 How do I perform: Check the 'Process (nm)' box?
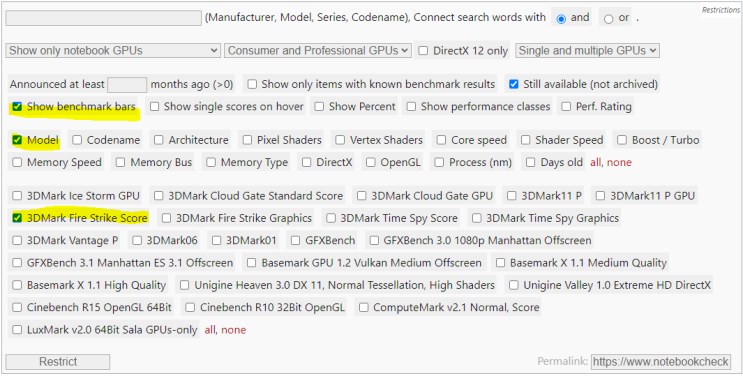pyautogui.click(x=439, y=163)
